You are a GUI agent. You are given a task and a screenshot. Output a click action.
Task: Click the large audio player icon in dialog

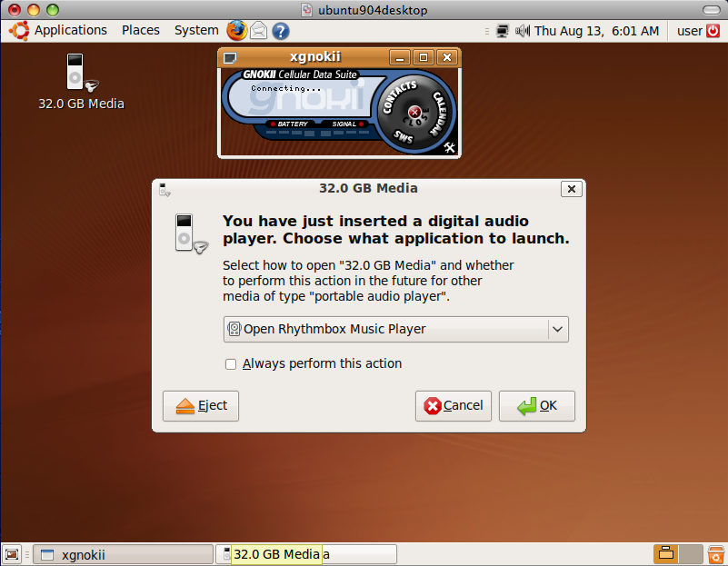click(x=191, y=233)
